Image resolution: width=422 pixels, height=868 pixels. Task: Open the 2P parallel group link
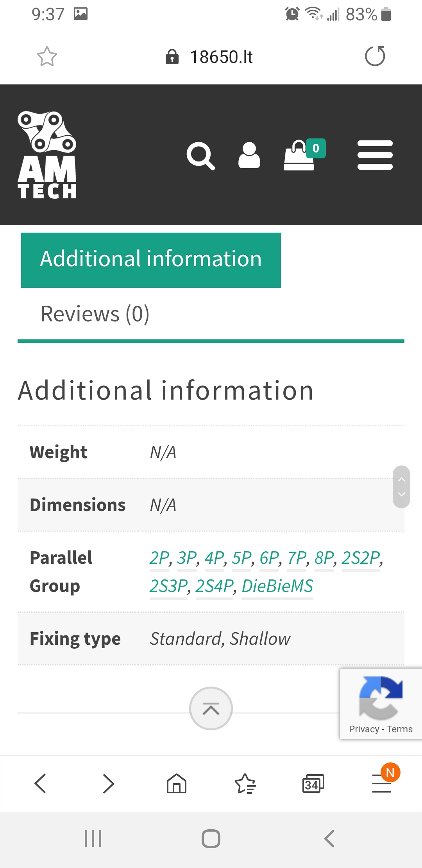(x=159, y=558)
